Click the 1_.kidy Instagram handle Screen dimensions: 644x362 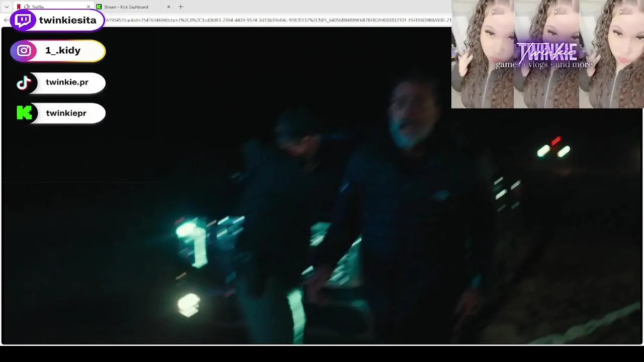click(x=63, y=51)
